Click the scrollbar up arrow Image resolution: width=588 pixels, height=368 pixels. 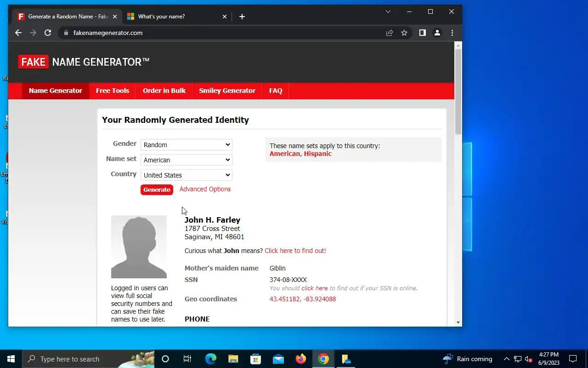click(x=458, y=45)
